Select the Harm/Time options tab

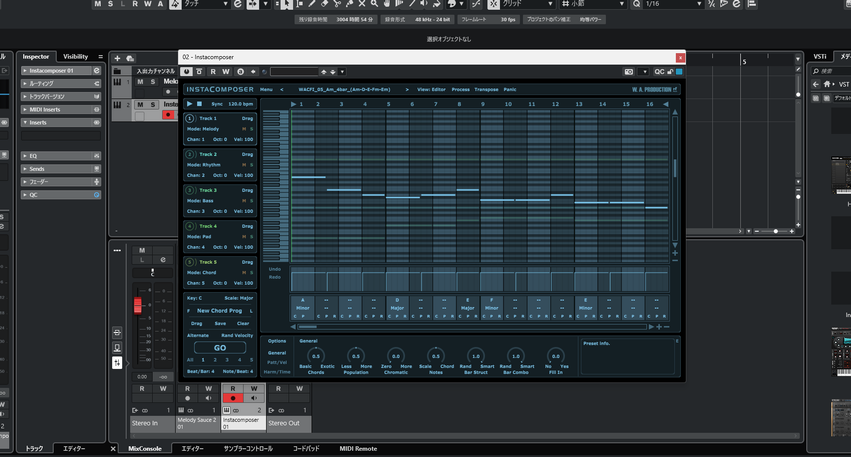277,372
